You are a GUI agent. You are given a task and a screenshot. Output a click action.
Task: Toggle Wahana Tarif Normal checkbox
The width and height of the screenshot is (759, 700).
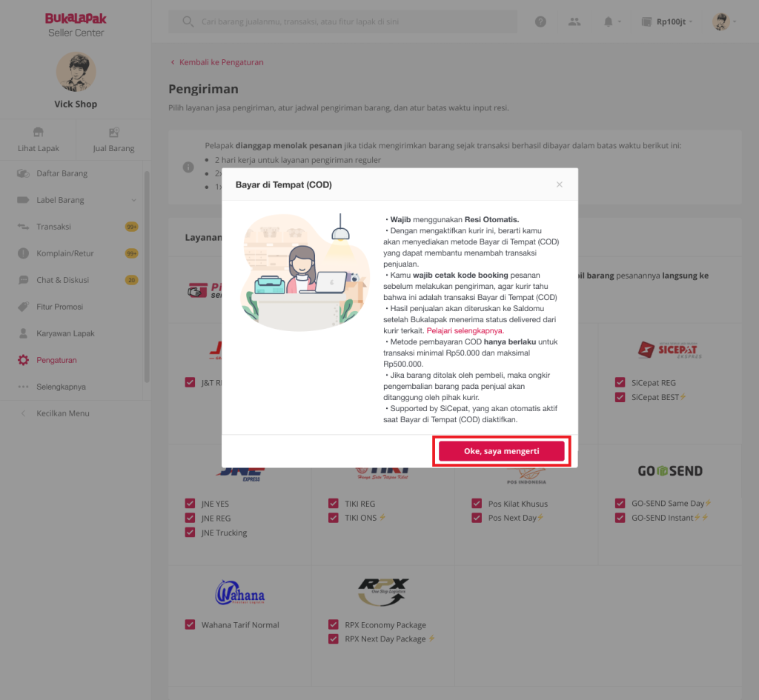(x=190, y=624)
